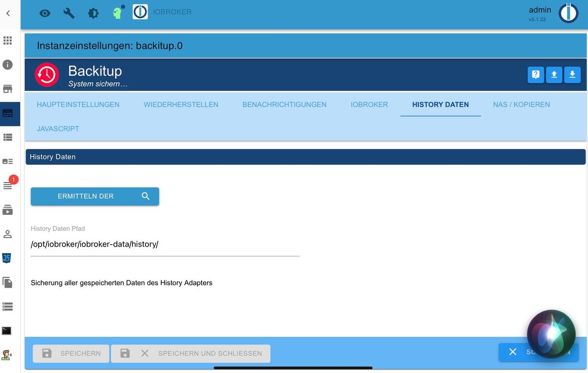Click the Sicherung aller gespeicherten Daten text
588x373 pixels.
(122, 283)
